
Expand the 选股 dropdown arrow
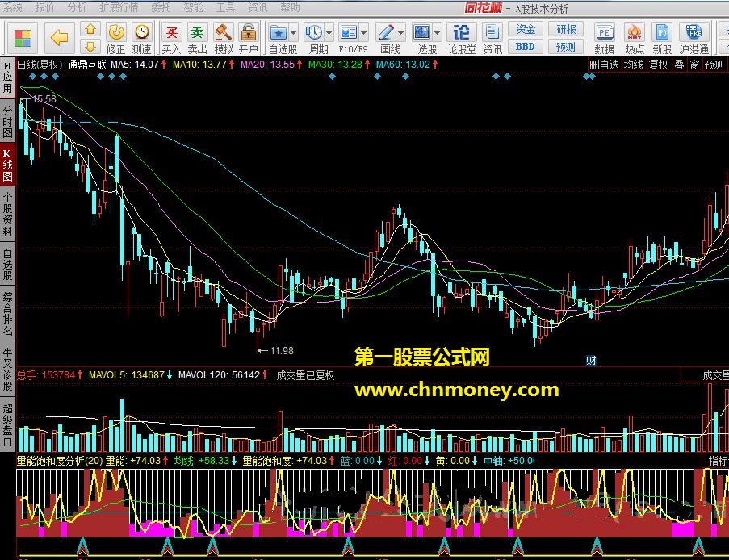pyautogui.click(x=437, y=32)
